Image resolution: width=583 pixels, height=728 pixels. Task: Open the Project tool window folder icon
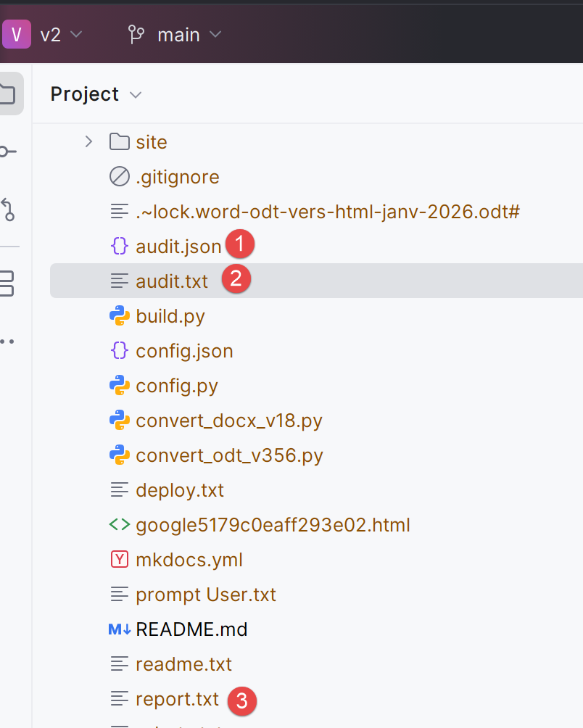click(x=7, y=94)
